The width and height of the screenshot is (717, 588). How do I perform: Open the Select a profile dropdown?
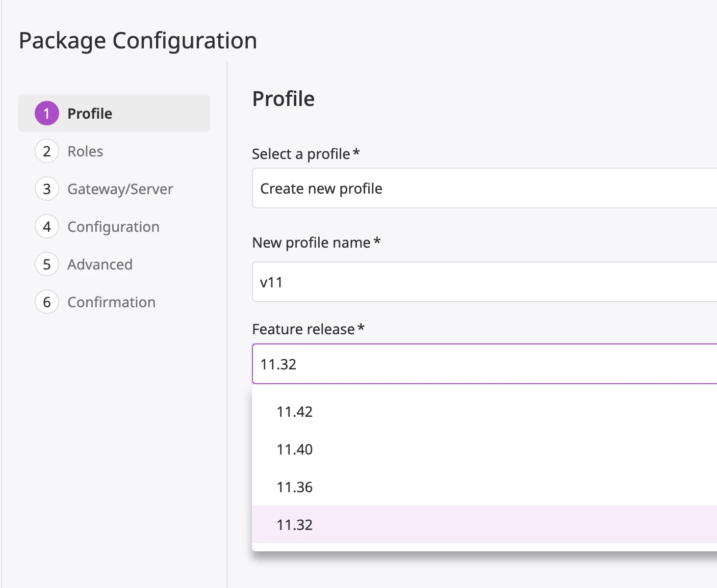484,189
